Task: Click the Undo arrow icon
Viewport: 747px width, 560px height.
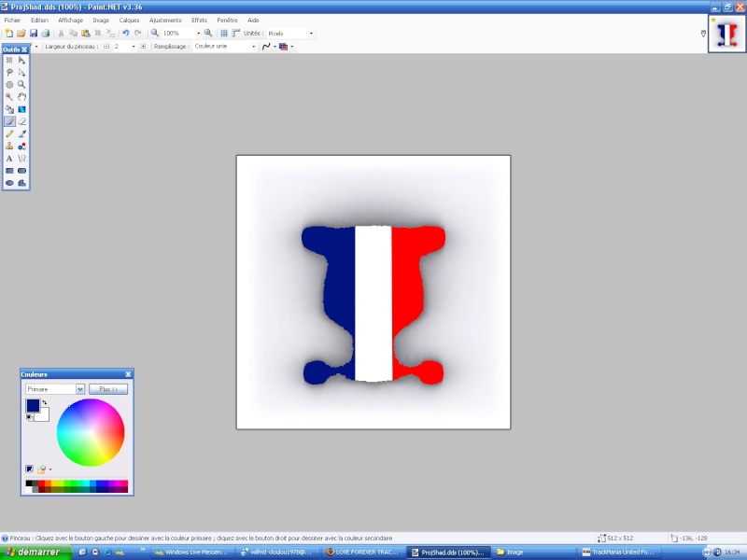Action: [x=126, y=34]
